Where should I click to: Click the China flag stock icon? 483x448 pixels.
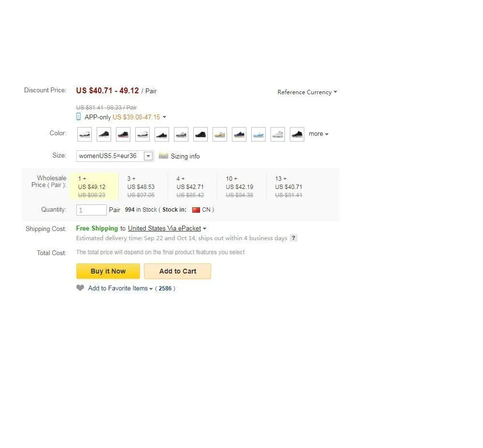pos(196,210)
